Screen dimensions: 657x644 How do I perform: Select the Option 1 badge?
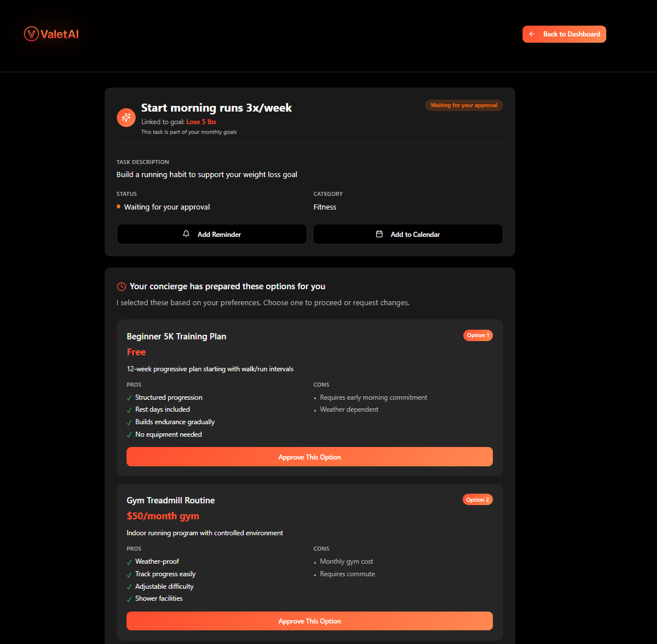click(478, 335)
